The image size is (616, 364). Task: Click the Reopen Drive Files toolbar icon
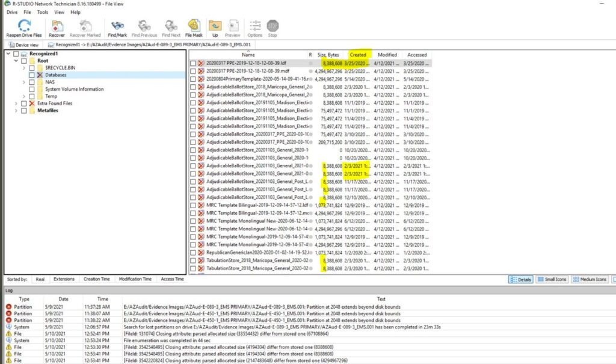[24, 25]
